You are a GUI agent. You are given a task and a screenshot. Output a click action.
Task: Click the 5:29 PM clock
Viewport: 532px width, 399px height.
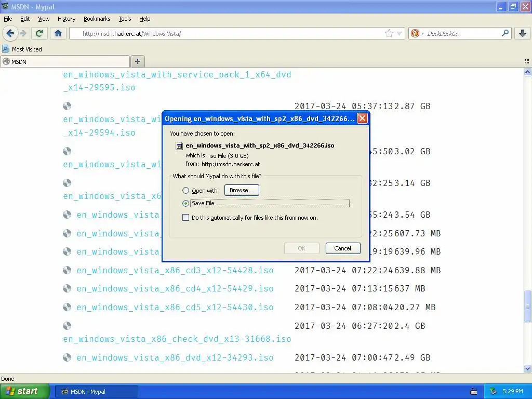tap(513, 391)
